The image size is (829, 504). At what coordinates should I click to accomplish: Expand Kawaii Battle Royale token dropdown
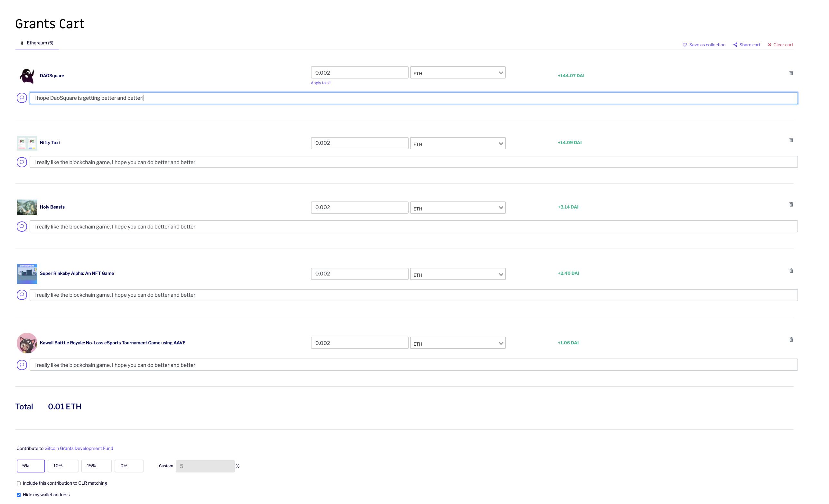[x=458, y=343]
